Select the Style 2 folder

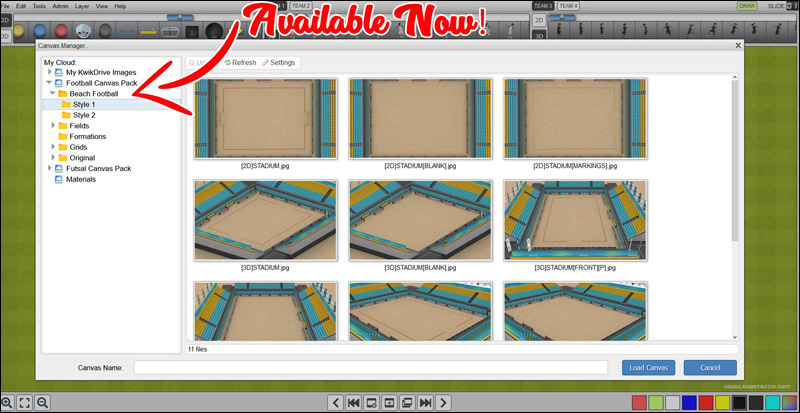(x=84, y=115)
